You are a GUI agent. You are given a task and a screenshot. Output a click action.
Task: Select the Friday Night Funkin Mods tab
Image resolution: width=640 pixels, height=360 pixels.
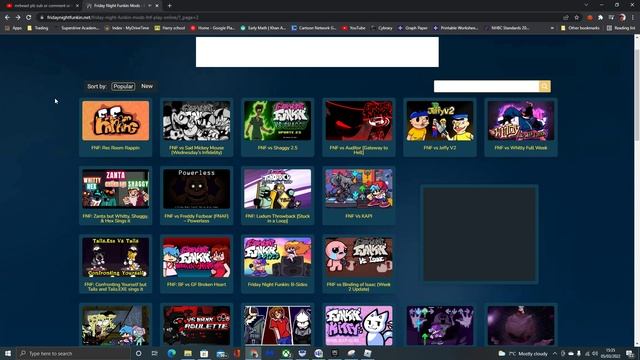[118, 6]
